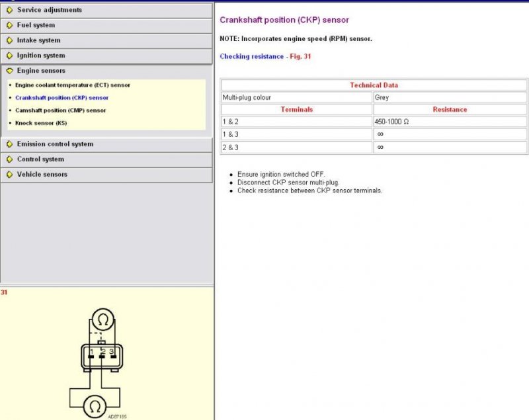Image resolution: width=529 pixels, height=420 pixels.
Task: Follow the Checking resistance Fig. 31 link
Action: point(265,57)
